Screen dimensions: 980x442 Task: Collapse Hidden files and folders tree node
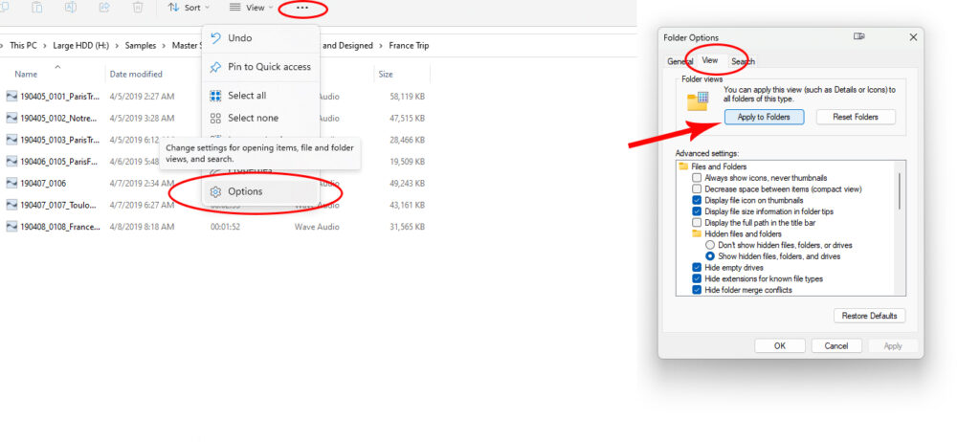click(697, 233)
